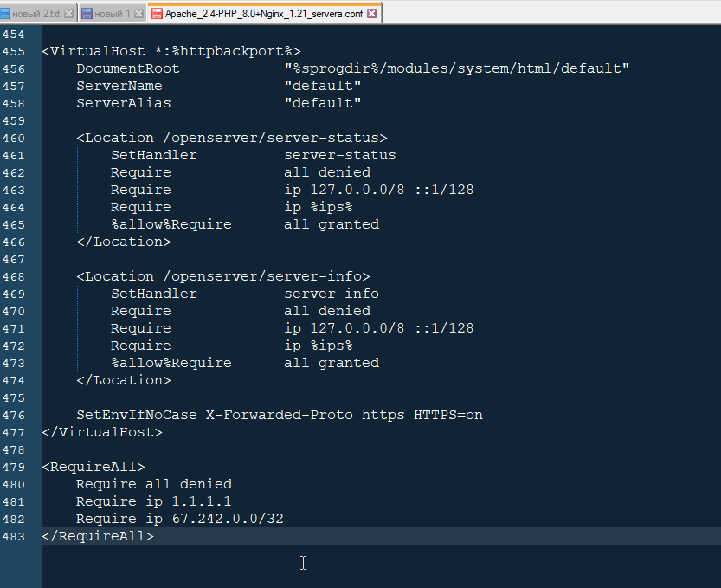The width and height of the screenshot is (721, 588).
Task: Switch to the "новый 2.txt" tab
Action: click(35, 14)
